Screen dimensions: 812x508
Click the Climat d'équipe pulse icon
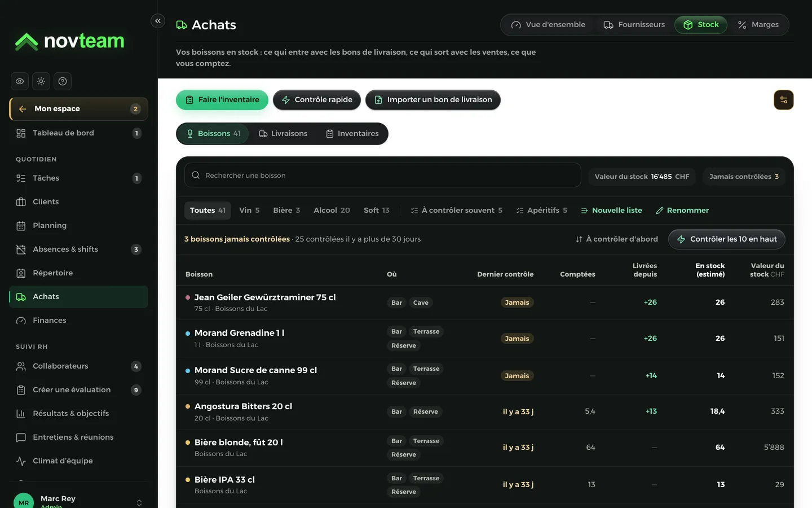(x=21, y=461)
